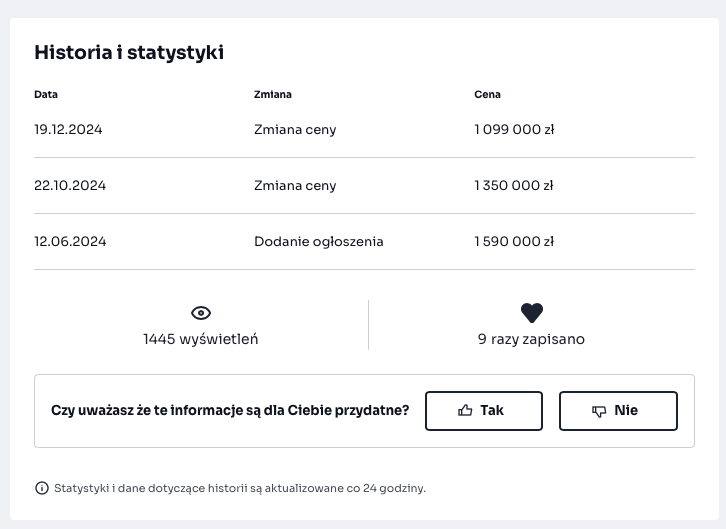Click the Data column header
This screenshot has width=726, height=529.
click(x=46, y=95)
